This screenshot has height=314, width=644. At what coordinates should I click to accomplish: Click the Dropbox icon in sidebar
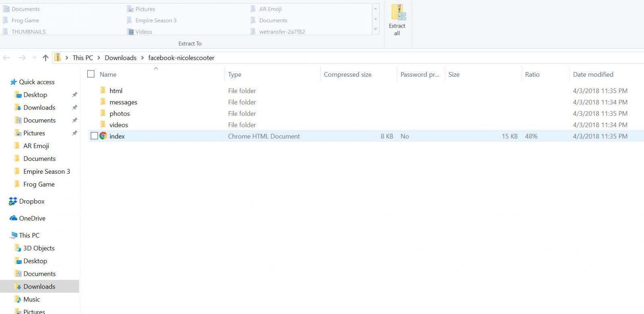13,201
